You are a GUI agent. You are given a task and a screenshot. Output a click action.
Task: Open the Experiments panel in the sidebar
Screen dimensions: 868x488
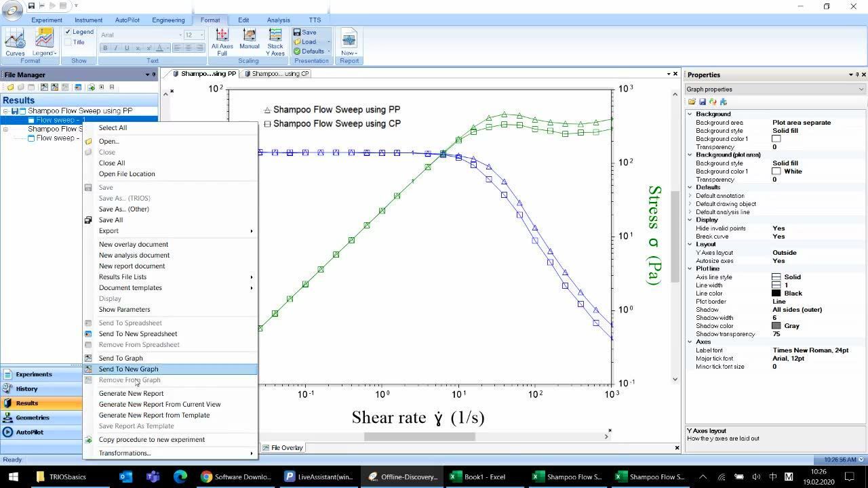point(34,374)
